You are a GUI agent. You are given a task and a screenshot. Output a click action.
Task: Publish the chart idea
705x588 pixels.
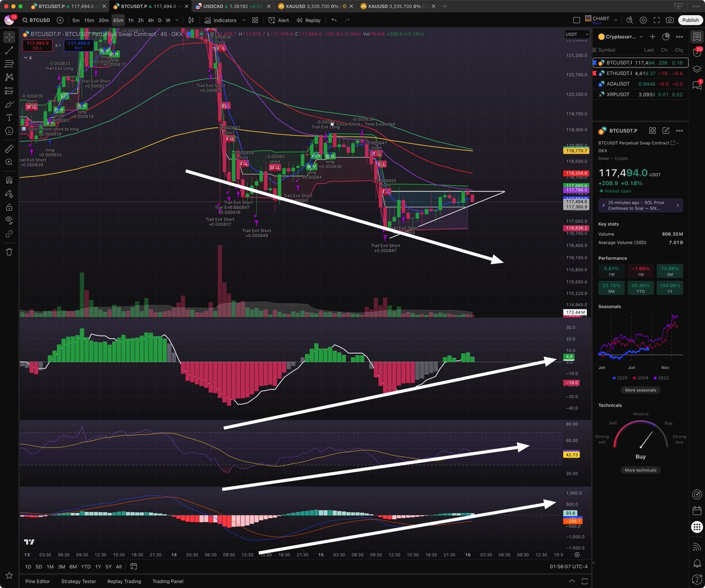click(x=690, y=20)
